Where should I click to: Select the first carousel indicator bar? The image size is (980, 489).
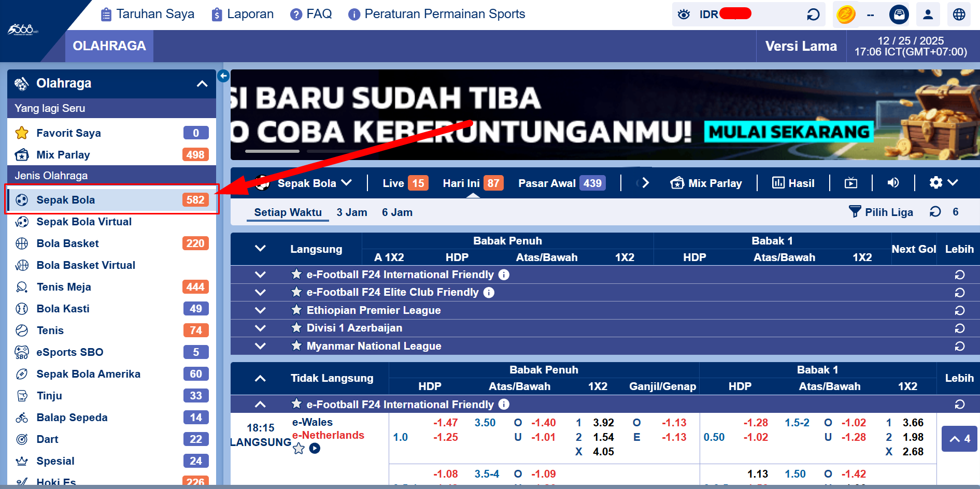pos(272,151)
